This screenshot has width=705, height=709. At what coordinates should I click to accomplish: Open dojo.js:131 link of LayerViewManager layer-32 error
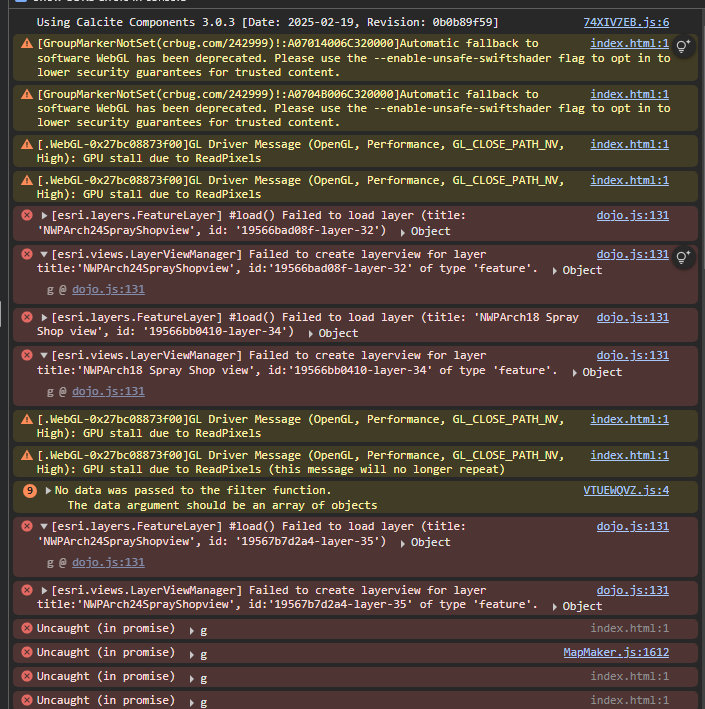(x=632, y=254)
